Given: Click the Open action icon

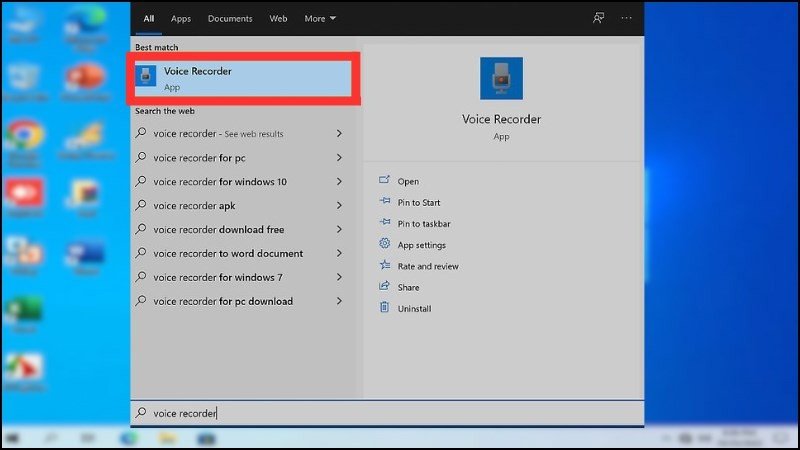Looking at the screenshot, I should coord(384,180).
